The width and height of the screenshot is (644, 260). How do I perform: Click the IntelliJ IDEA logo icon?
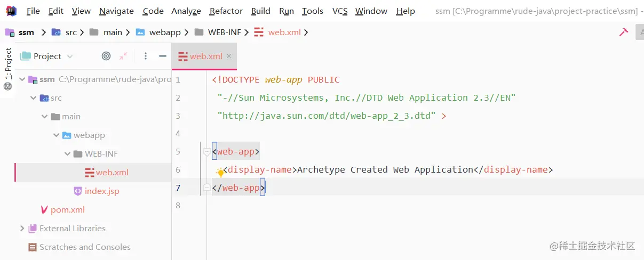11,11
